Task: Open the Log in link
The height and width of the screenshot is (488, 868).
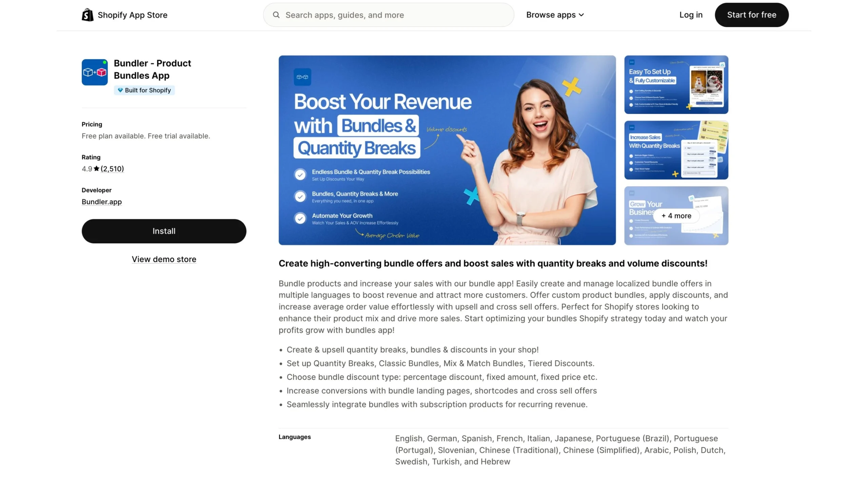Action: 691,15
